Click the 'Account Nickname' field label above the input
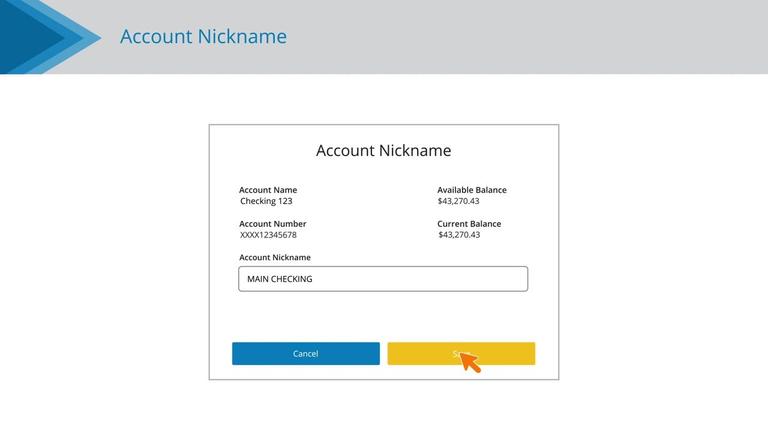The height and width of the screenshot is (432, 768). 275,257
